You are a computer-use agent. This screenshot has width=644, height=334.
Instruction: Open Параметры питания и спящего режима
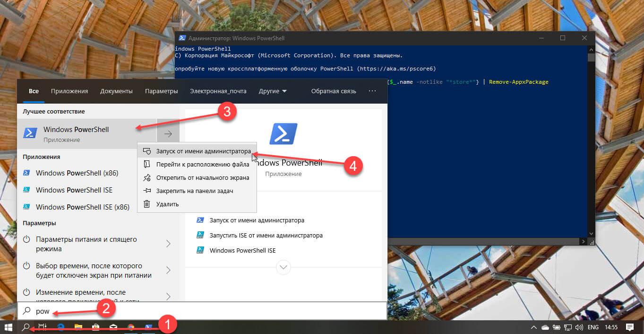coord(87,244)
